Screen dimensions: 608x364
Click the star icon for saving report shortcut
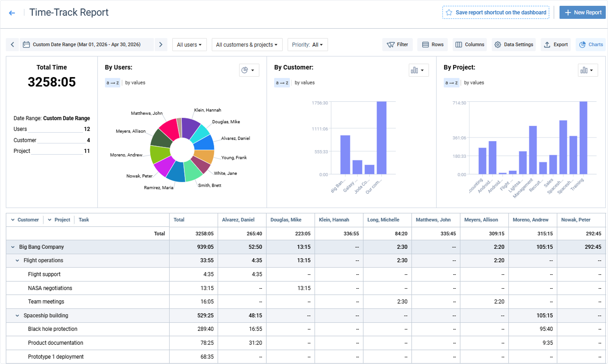pos(449,13)
